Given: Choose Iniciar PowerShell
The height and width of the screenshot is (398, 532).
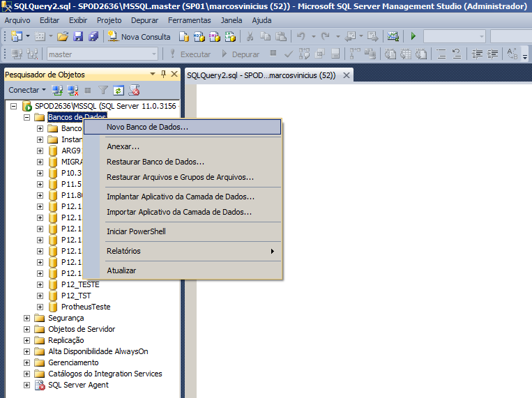Looking at the screenshot, I should 183,231.
